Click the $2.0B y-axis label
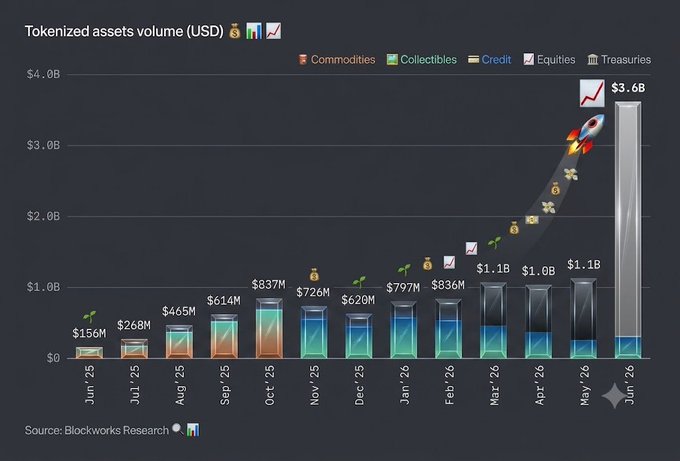 coord(43,216)
